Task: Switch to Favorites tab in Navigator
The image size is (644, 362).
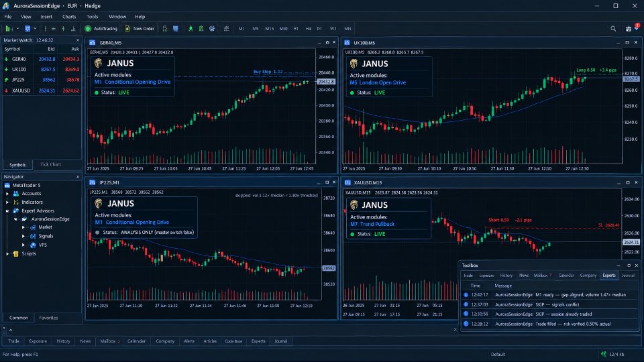Action: (48, 318)
